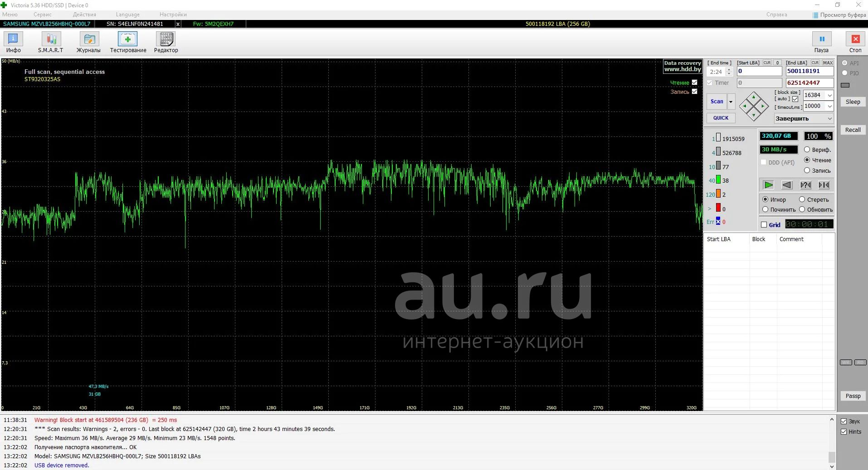Image resolution: width=868 pixels, height=470 pixels.
Task: Select butterfly scan mode button
Action: 824,185
